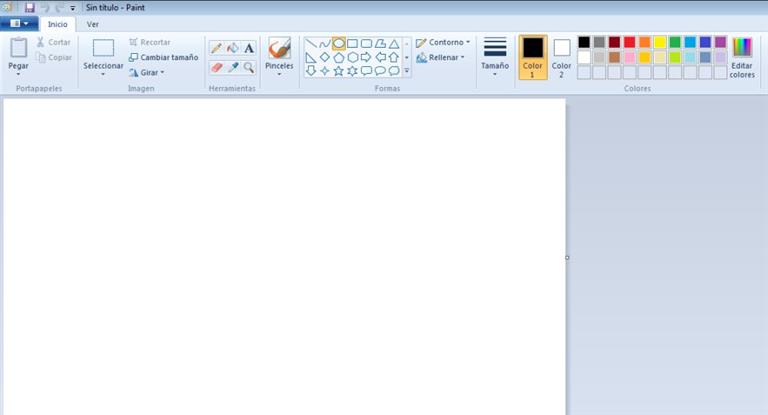Open the Contorno outline dropdown

click(443, 43)
